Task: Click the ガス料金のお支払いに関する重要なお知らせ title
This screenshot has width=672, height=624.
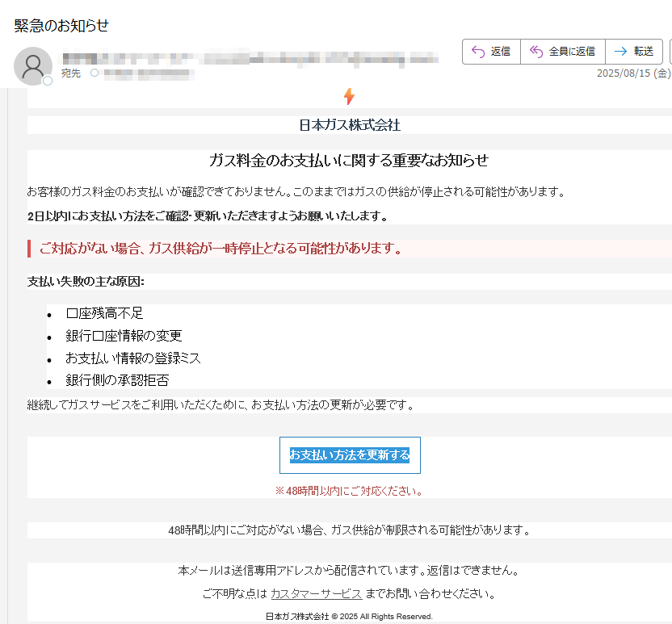Action: pyautogui.click(x=349, y=160)
